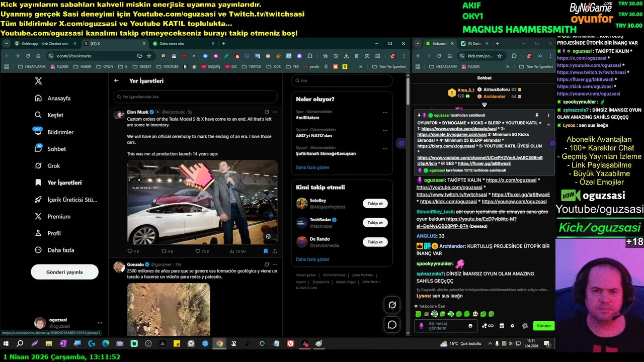Open more options on Gonzalo's post
644x362 pixels.
(x=275, y=264)
